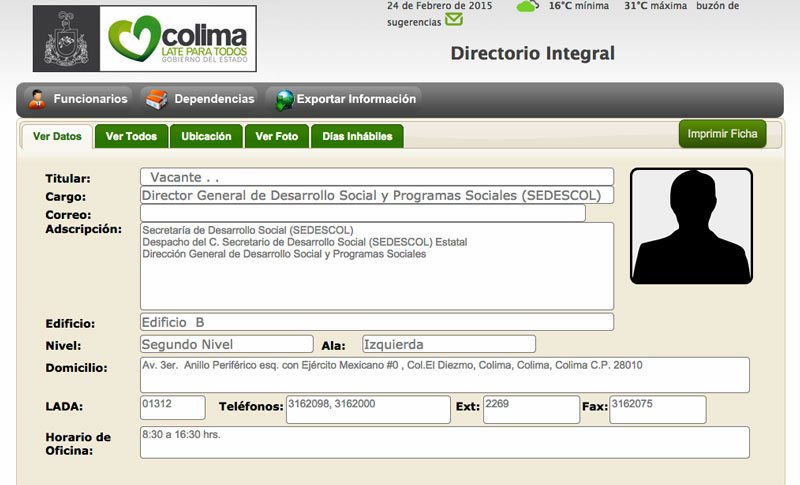Click the Nivel field showing Segundo Nivel
Viewport: 800px width, 485px height.
tap(227, 344)
